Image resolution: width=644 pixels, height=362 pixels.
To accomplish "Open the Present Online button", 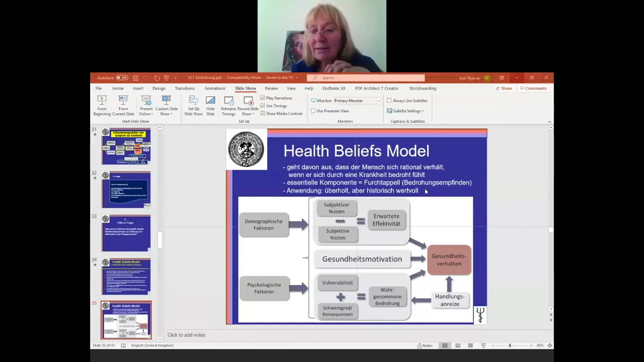I will click(x=146, y=106).
